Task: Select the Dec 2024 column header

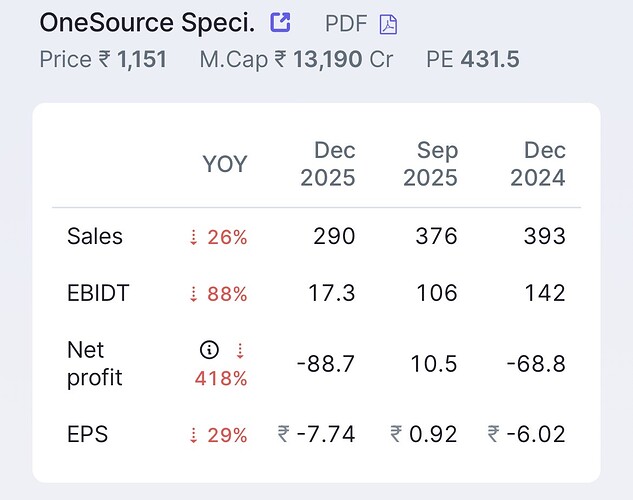Action: (538, 164)
